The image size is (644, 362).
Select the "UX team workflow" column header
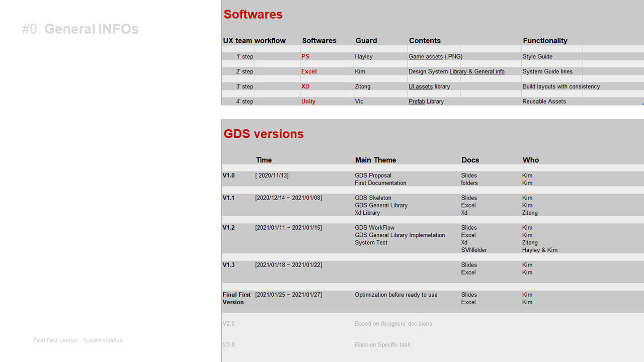pos(254,41)
